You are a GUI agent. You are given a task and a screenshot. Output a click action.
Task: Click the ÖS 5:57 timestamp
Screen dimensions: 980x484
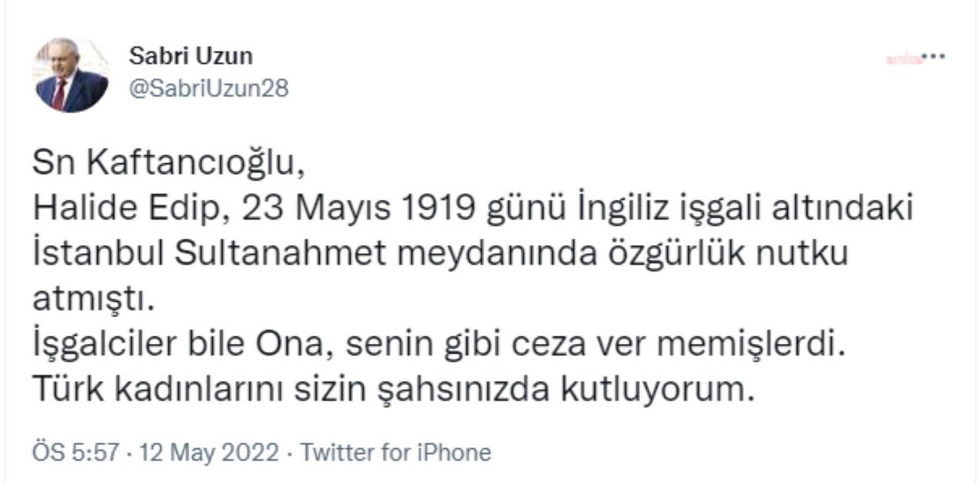click(x=75, y=452)
